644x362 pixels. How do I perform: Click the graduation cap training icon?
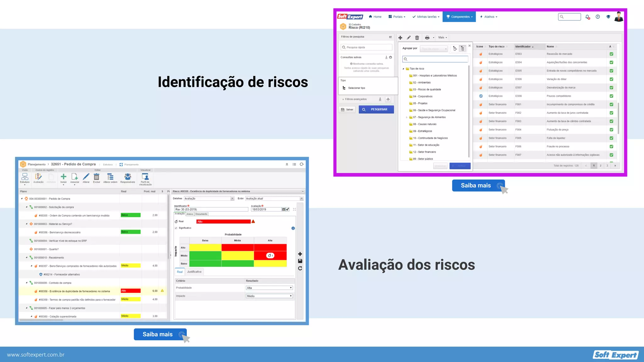[608, 17]
